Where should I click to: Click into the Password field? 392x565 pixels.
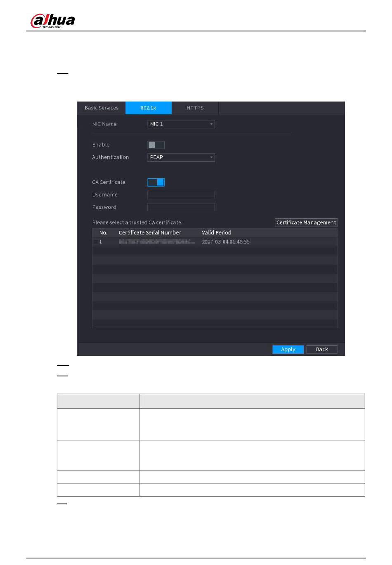181,208
